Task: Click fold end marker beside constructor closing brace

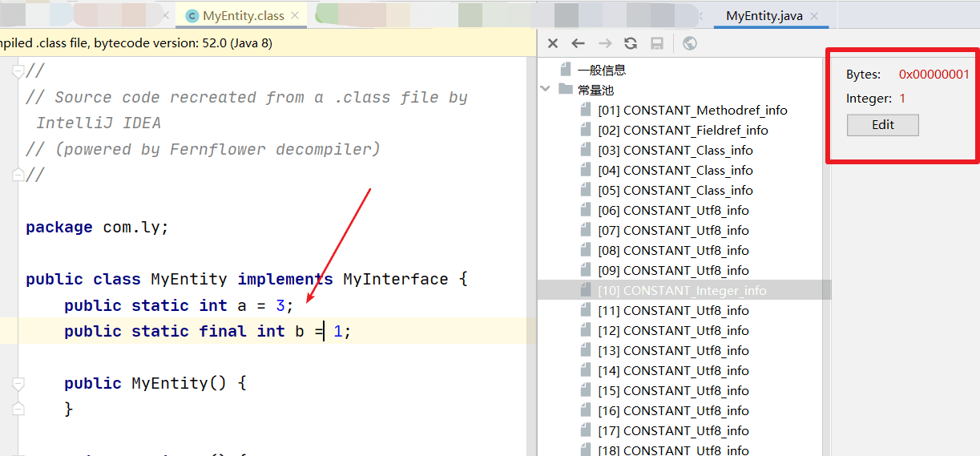Action: pos(18,410)
